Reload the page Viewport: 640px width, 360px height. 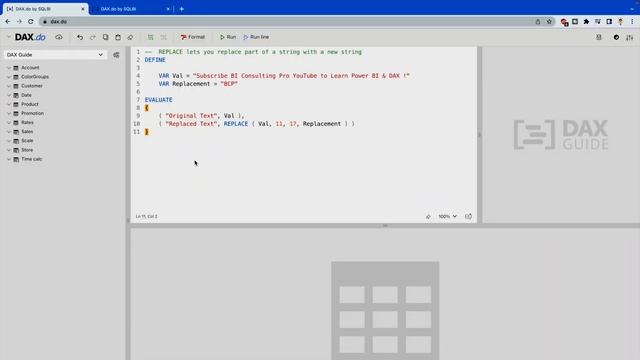tap(31, 22)
